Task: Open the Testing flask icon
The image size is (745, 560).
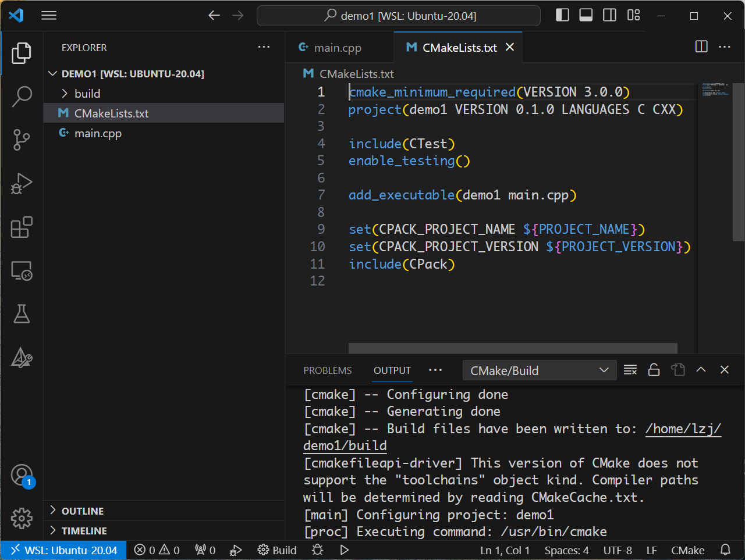Action: click(x=22, y=314)
